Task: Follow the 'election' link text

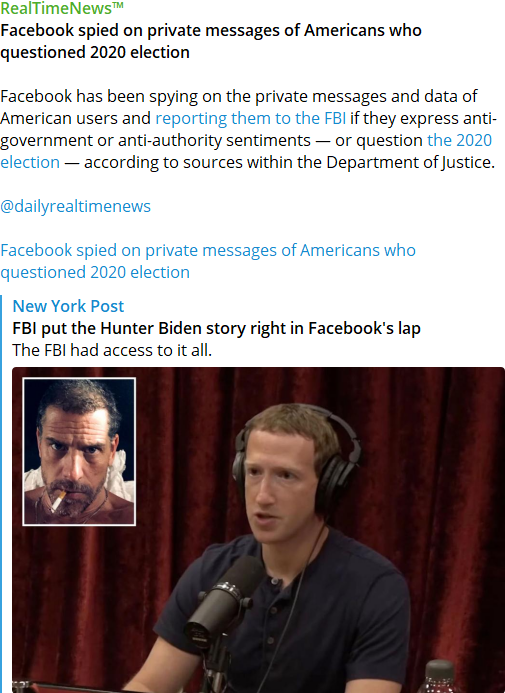Action: pyautogui.click(x=30, y=162)
